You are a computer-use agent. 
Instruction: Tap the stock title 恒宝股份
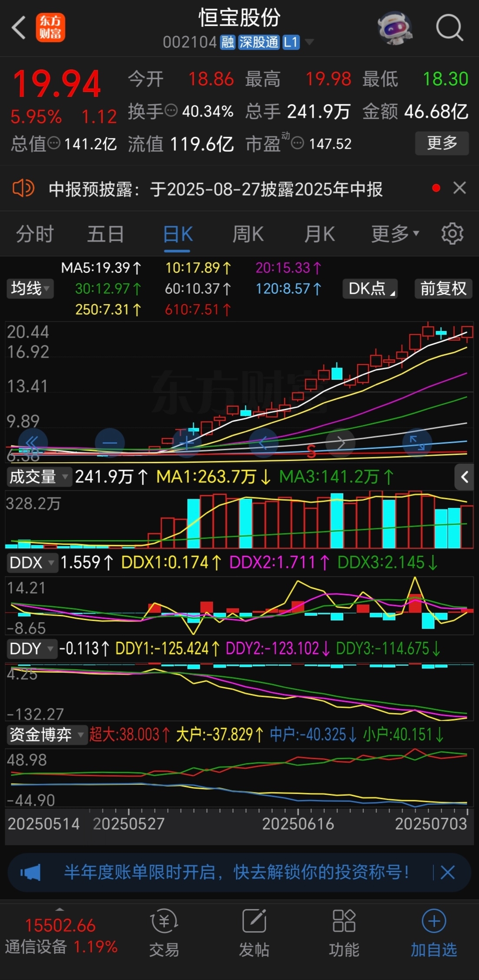239,18
